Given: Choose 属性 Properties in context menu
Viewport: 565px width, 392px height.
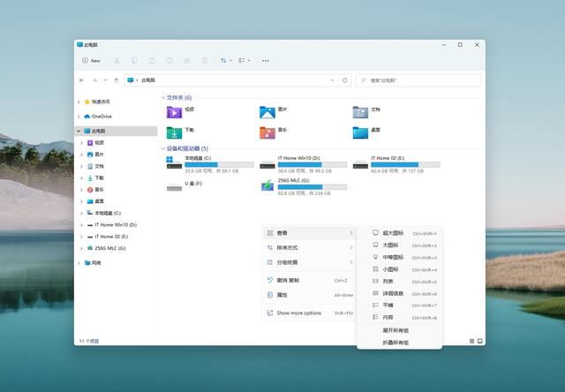Looking at the screenshot, I should pos(282,295).
